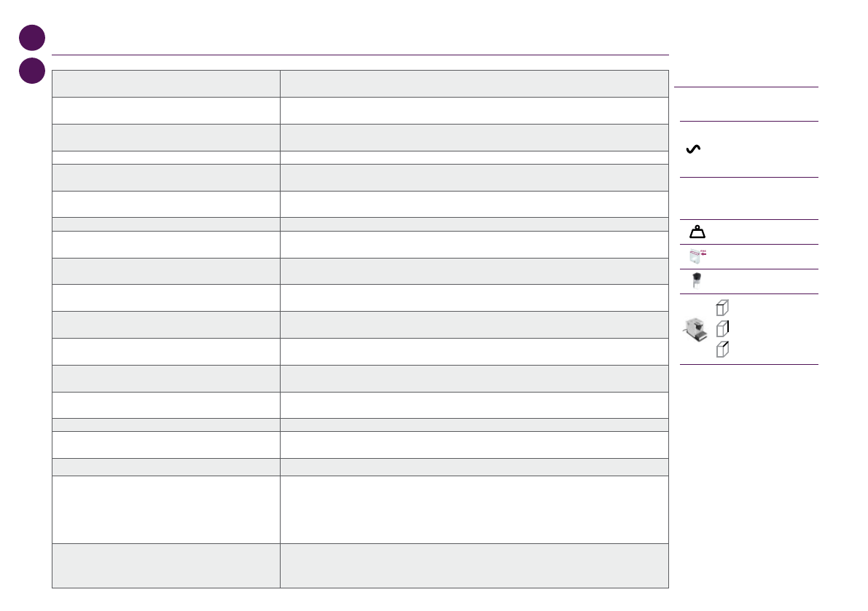Select the bottom-right cell of the table
868x611 pixels.
click(474, 565)
